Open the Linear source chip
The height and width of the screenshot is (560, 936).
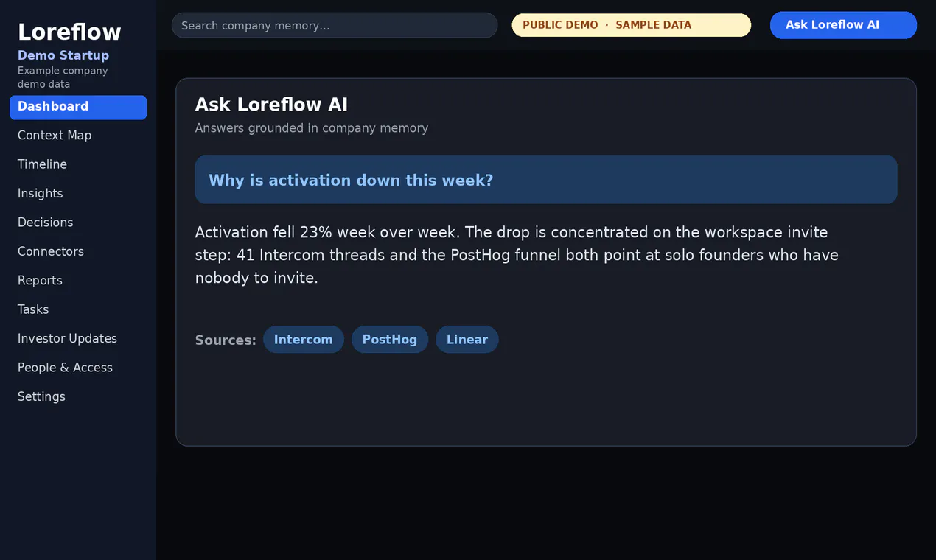coord(467,340)
